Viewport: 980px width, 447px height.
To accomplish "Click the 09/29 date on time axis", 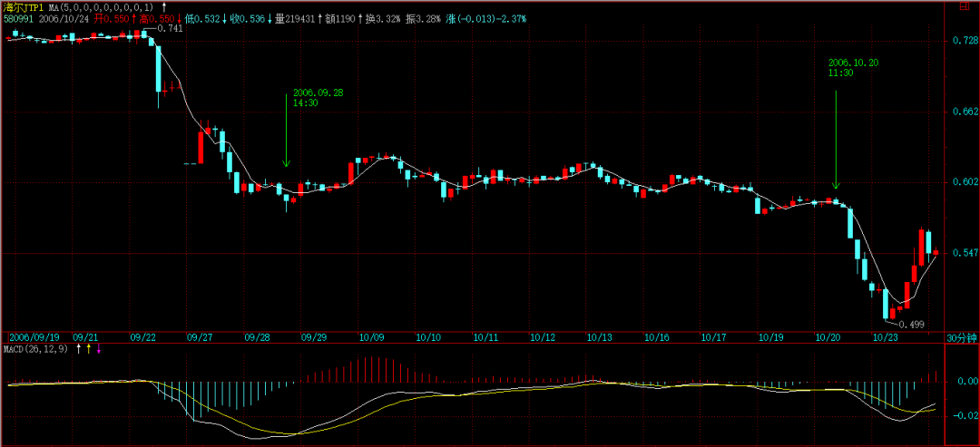I will pyautogui.click(x=314, y=337).
